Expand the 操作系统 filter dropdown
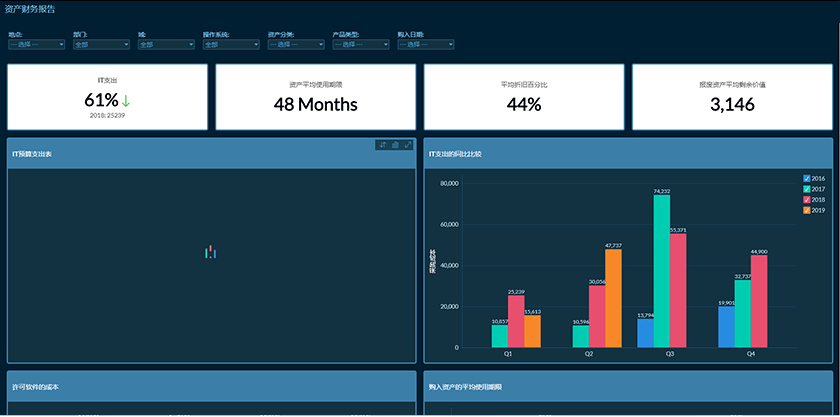 click(231, 44)
